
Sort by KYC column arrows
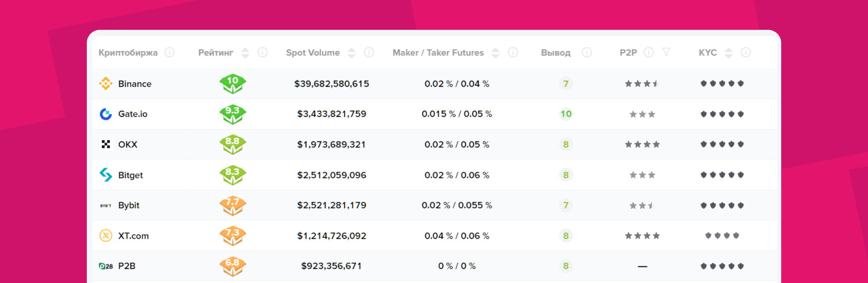pyautogui.click(x=728, y=53)
